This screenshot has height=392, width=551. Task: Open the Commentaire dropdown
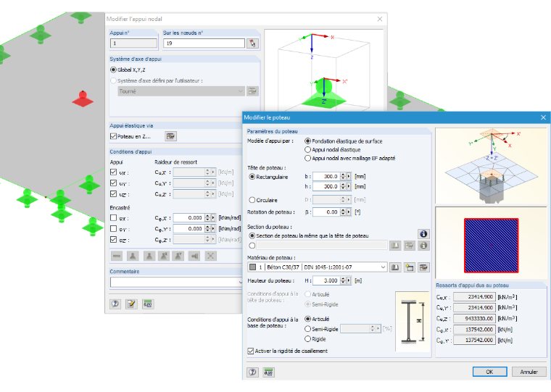coord(241,282)
